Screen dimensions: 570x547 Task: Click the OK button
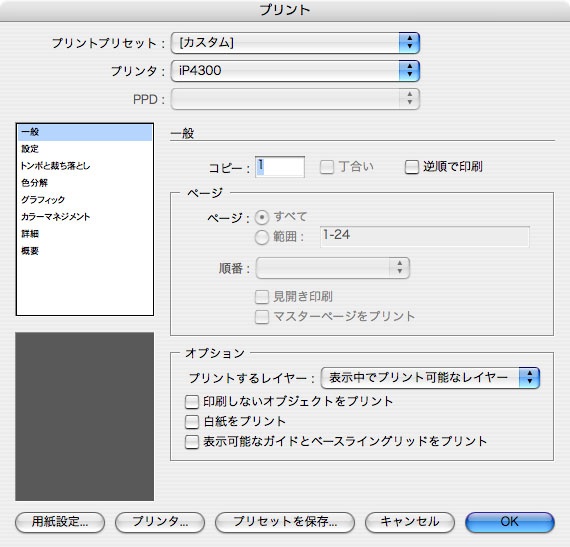510,522
